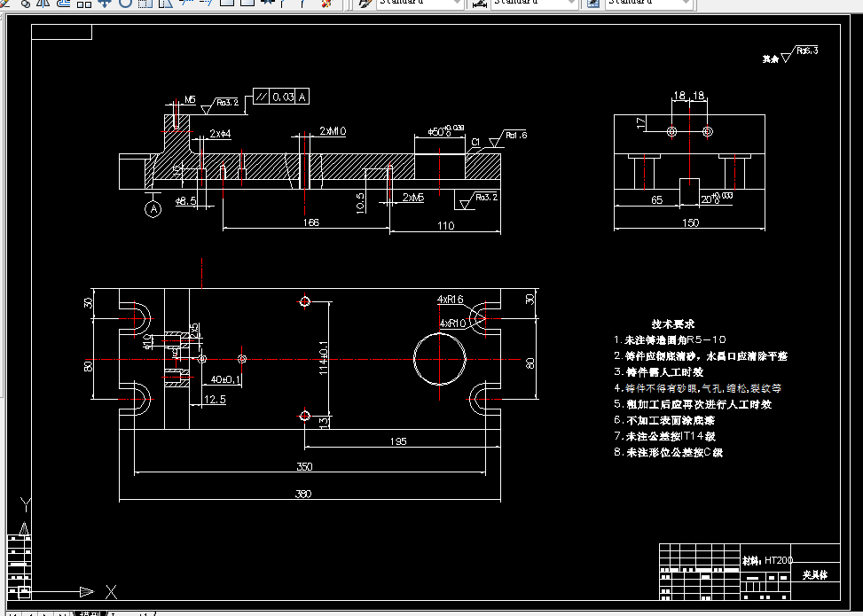Select the Move tool with four arrows

[x=104, y=3]
